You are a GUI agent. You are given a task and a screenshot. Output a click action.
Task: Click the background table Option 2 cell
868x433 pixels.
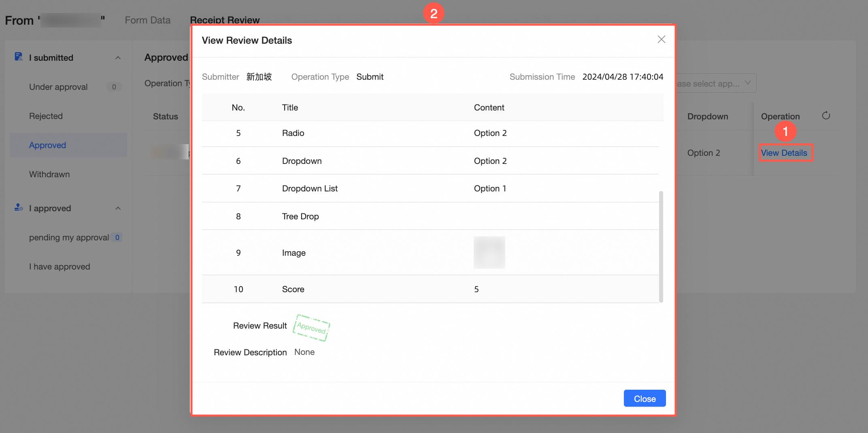tap(704, 153)
